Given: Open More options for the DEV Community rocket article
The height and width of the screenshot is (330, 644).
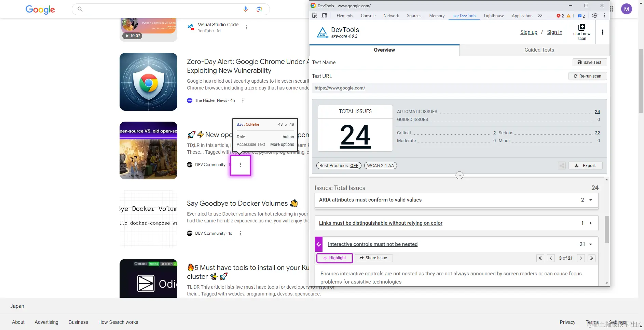Looking at the screenshot, I should pos(241,165).
